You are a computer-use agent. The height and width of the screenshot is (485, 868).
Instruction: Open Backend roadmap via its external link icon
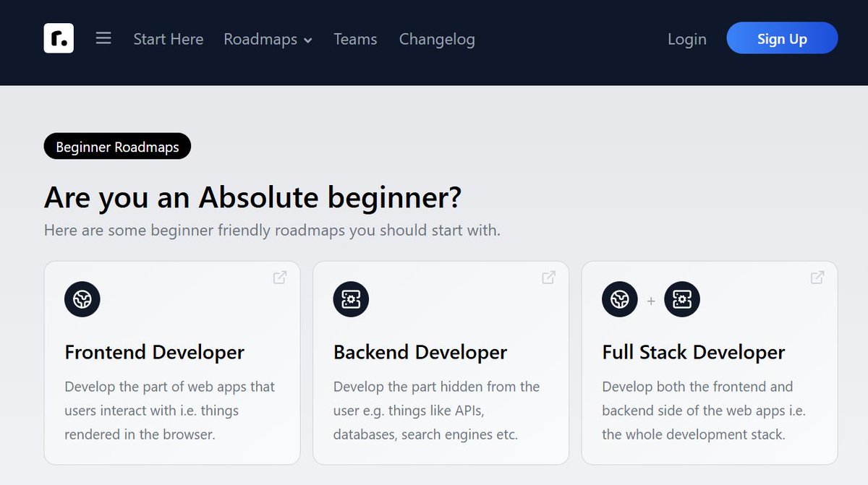[548, 277]
